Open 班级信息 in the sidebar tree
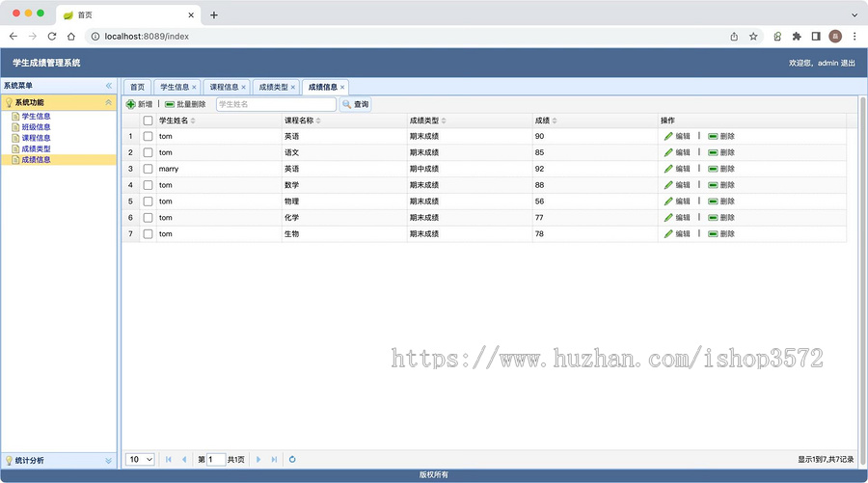The height and width of the screenshot is (483, 868). [x=36, y=126]
